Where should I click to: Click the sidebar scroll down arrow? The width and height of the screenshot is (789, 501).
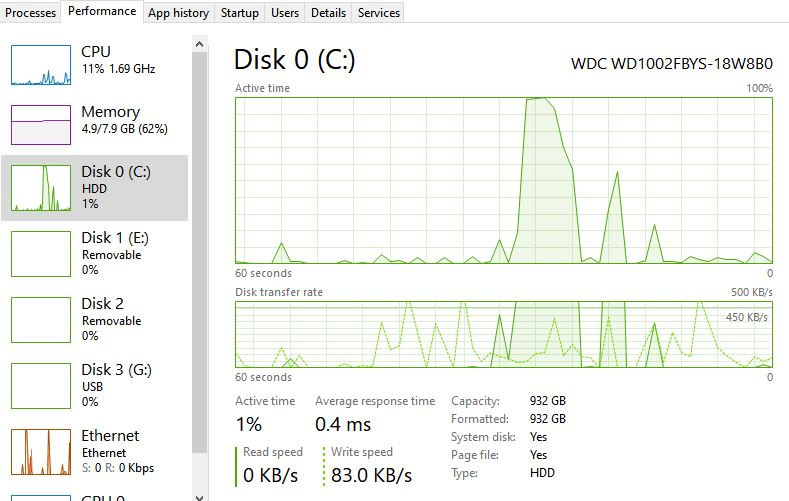(200, 494)
